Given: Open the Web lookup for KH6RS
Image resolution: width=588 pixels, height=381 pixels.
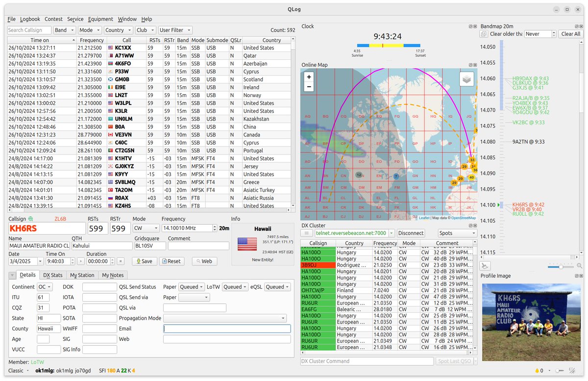Looking at the screenshot, I should point(204,261).
